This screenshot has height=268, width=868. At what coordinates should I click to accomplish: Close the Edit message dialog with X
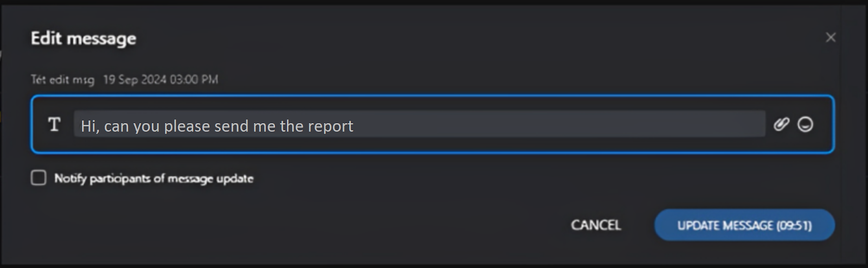tap(831, 37)
